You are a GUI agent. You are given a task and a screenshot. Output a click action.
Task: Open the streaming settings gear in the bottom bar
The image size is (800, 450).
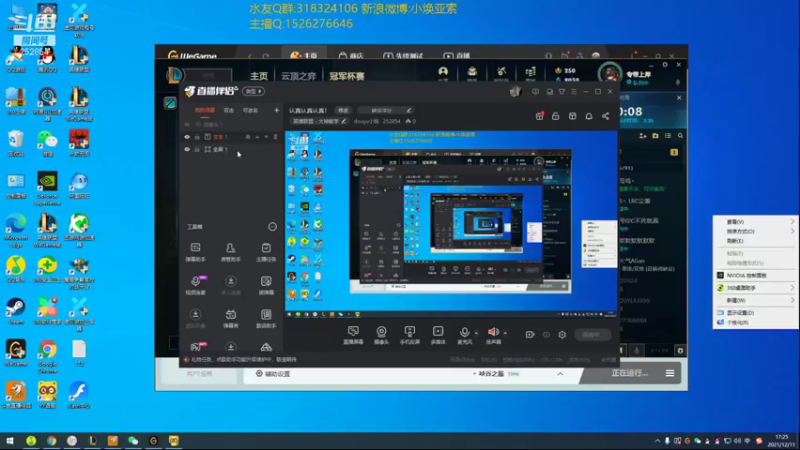562,335
